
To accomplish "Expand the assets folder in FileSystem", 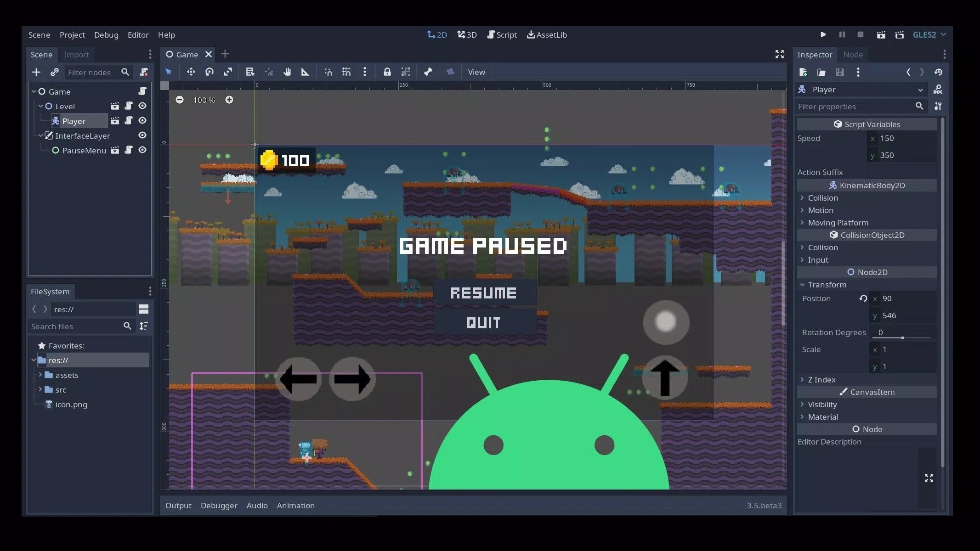I will [40, 375].
